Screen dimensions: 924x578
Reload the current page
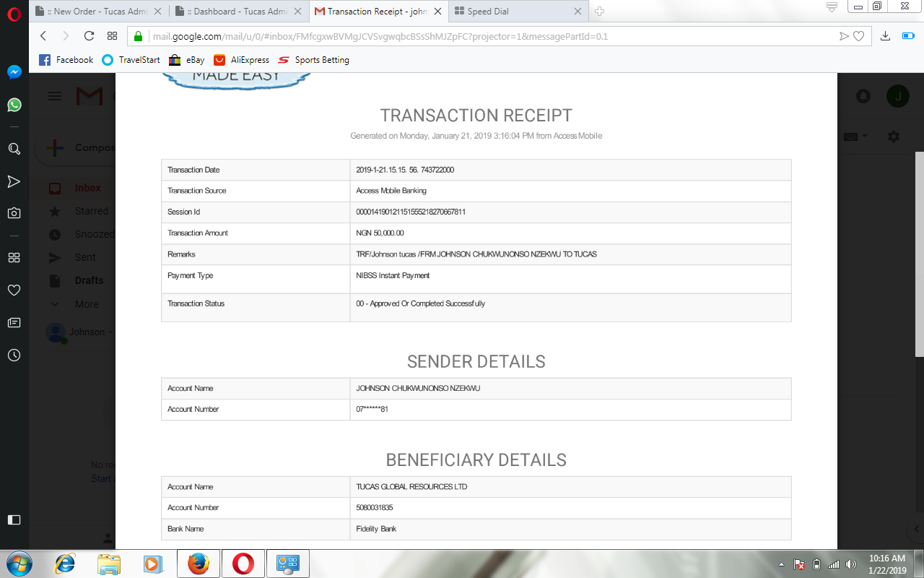click(89, 36)
